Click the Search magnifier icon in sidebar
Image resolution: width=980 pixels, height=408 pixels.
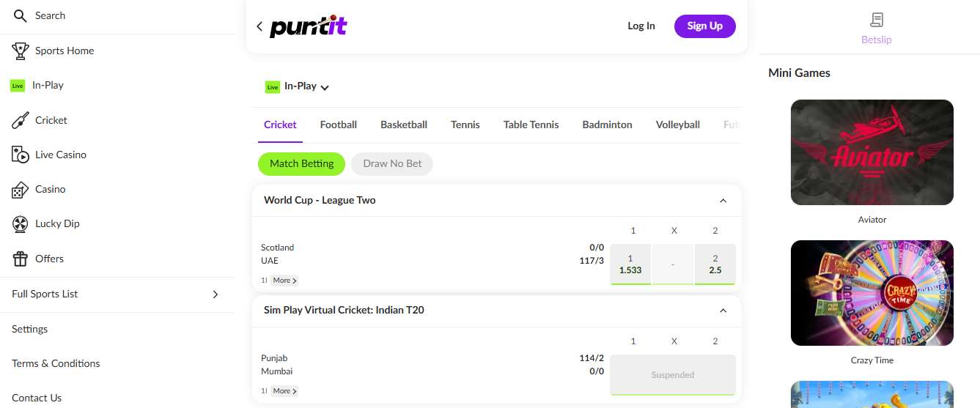point(20,15)
